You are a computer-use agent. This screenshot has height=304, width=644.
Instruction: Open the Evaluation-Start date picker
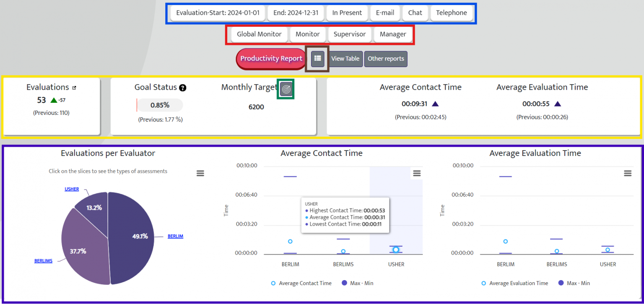point(218,13)
